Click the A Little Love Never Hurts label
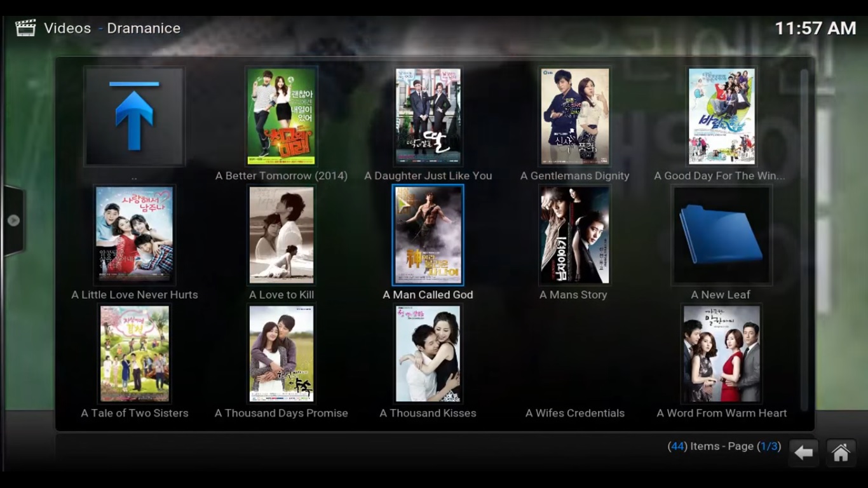The width and height of the screenshot is (868, 488). click(x=135, y=295)
